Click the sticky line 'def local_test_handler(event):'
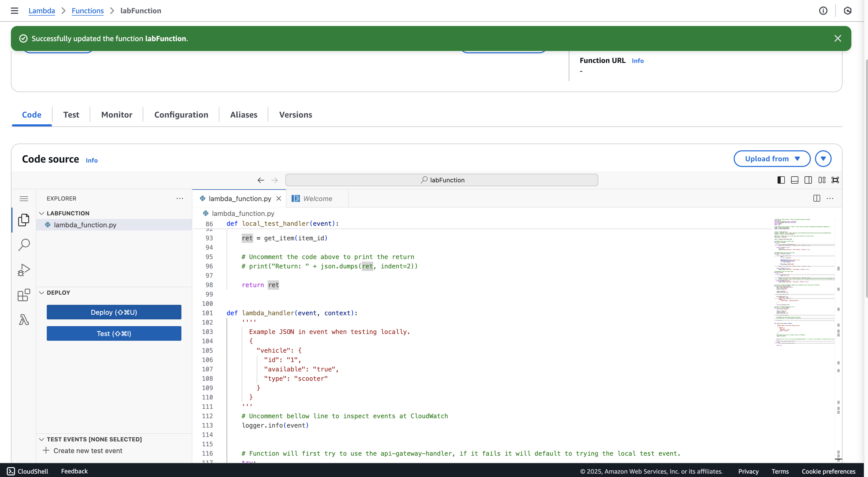 pyautogui.click(x=282, y=223)
